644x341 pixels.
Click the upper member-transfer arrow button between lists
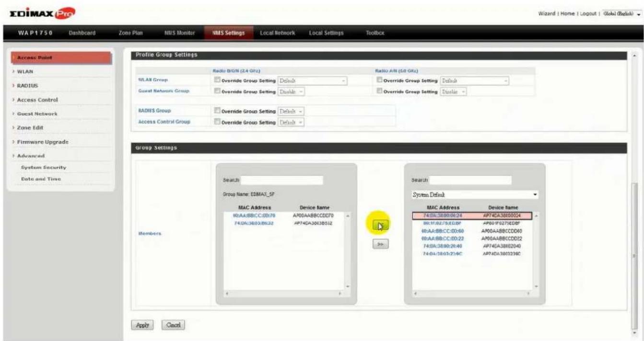[x=380, y=226]
